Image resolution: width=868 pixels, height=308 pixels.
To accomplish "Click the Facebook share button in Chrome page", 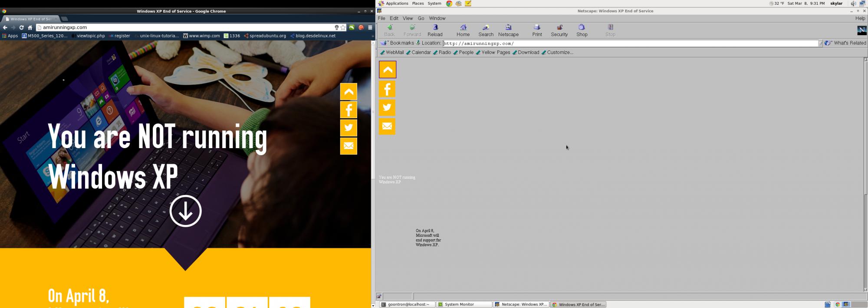I will 349,110.
